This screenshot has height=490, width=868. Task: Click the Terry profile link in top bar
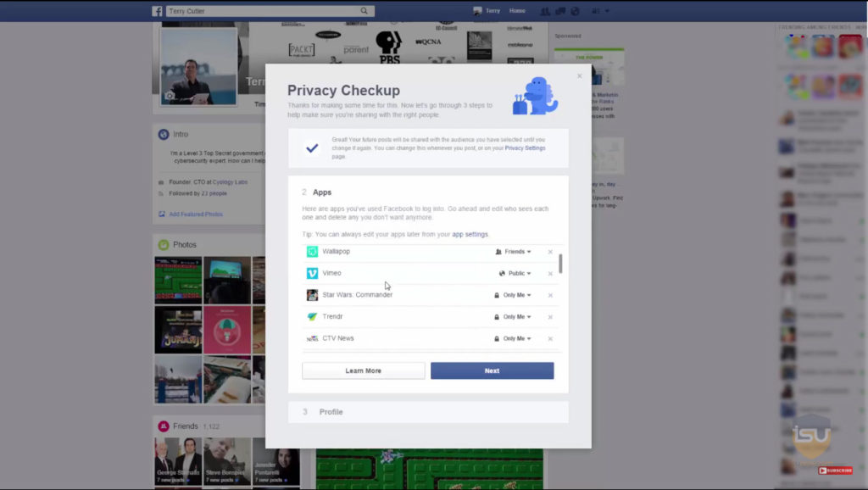click(487, 11)
